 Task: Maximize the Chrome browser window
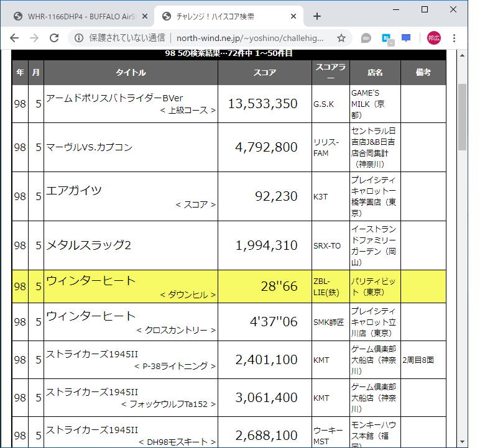pos(425,9)
